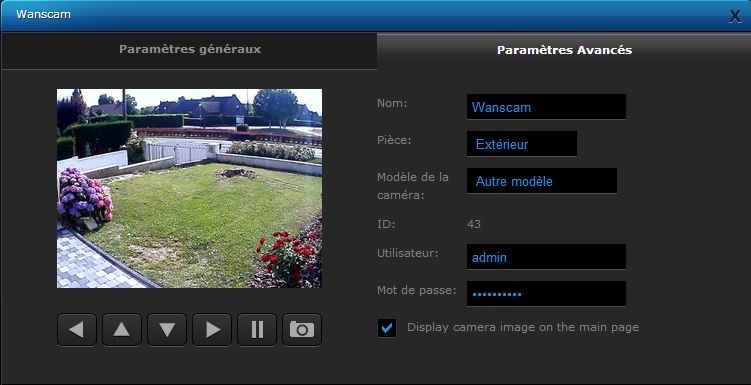Select the Paramètres Avancés tab
This screenshot has height=385, width=751.
click(564, 50)
